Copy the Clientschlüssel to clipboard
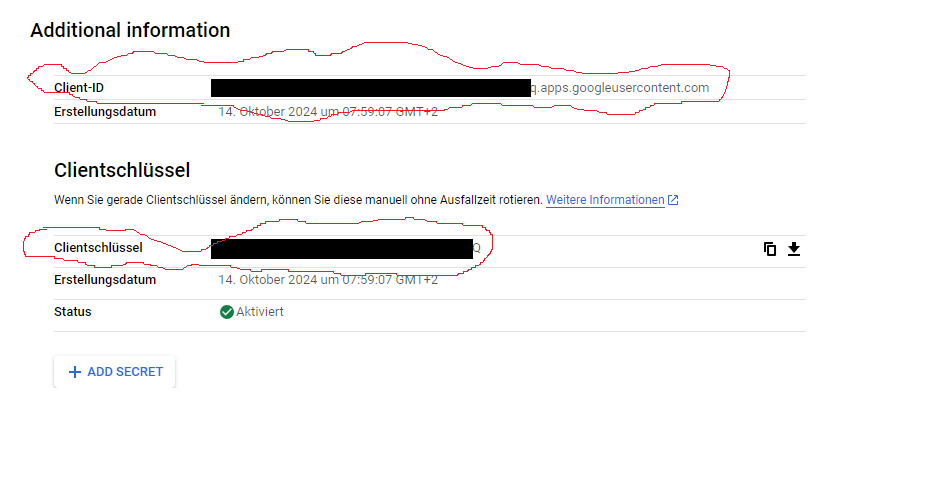Image resolution: width=941 pixels, height=495 pixels. tap(770, 249)
